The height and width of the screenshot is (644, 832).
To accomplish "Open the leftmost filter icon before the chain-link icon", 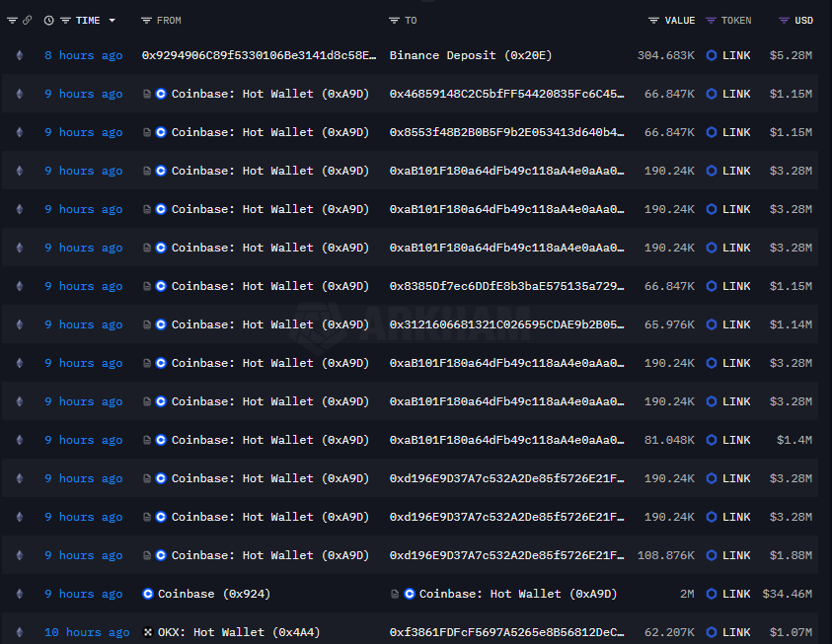I will pyautogui.click(x=12, y=21).
